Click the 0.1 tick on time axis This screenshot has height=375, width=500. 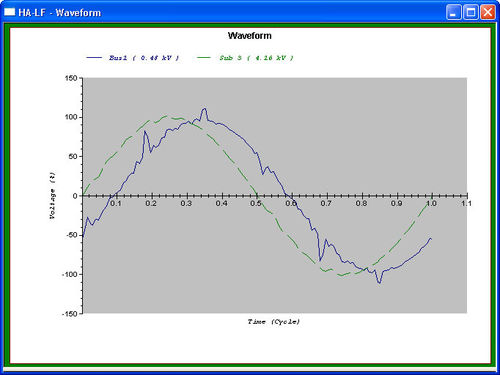point(116,203)
